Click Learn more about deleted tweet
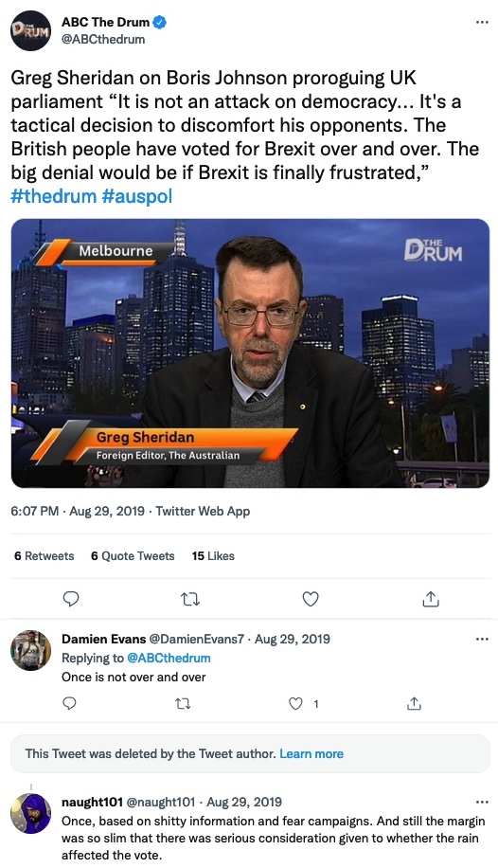This screenshot has width=498, height=868. pyautogui.click(x=311, y=753)
